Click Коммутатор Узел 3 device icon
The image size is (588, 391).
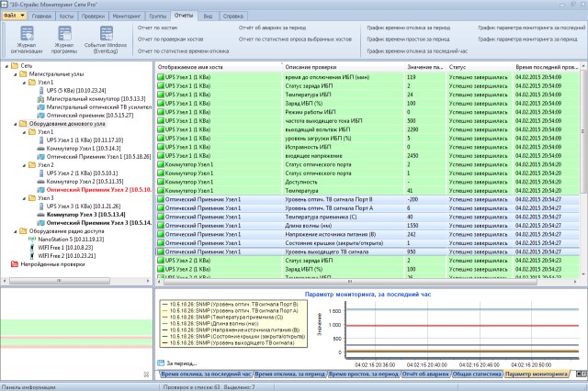pos(40,215)
